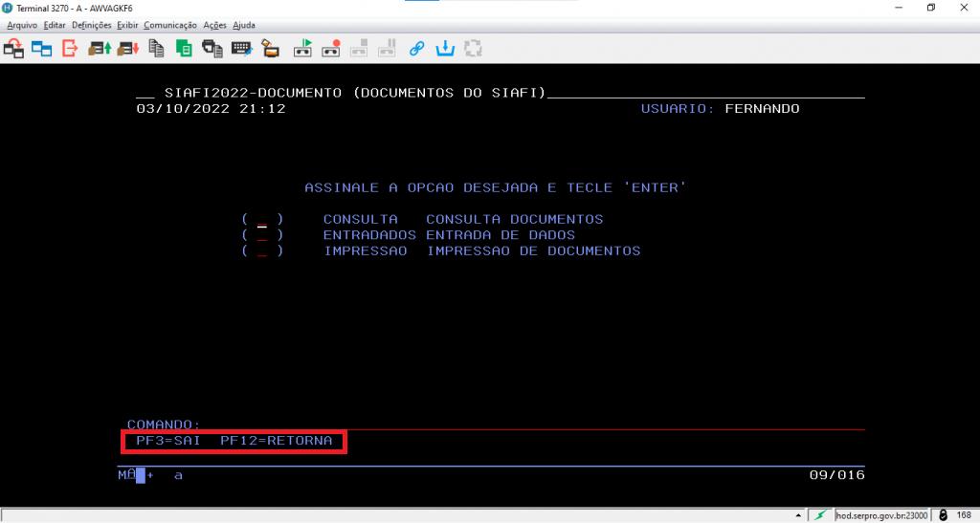Click the red disconnect session icon
The image size is (980, 523).
click(x=70, y=48)
